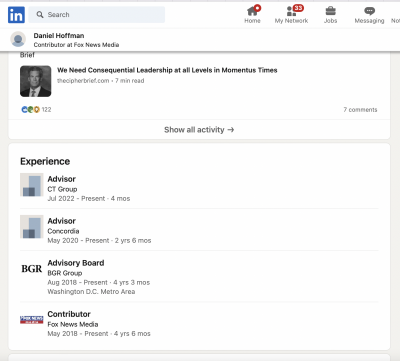The width and height of the screenshot is (400, 361).
Task: Open the Home navigation icon
Action: click(x=252, y=15)
